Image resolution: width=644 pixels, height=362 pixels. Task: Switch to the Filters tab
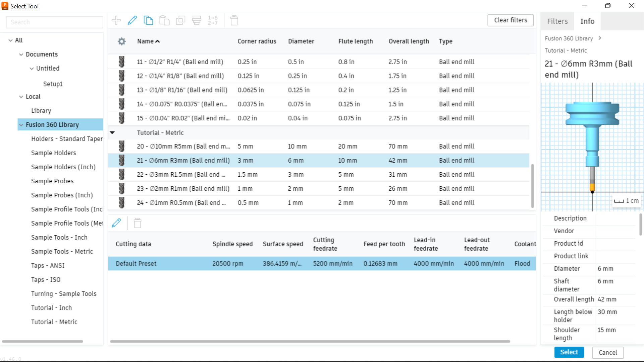pos(557,21)
